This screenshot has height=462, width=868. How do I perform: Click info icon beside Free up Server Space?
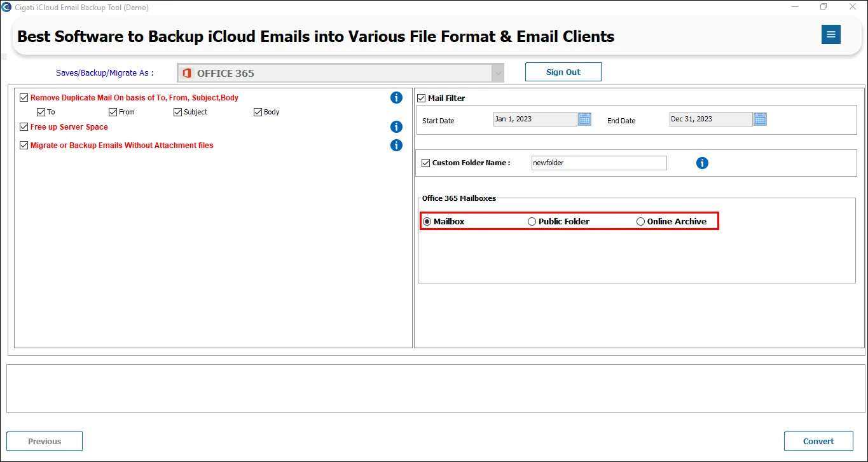pyautogui.click(x=396, y=126)
